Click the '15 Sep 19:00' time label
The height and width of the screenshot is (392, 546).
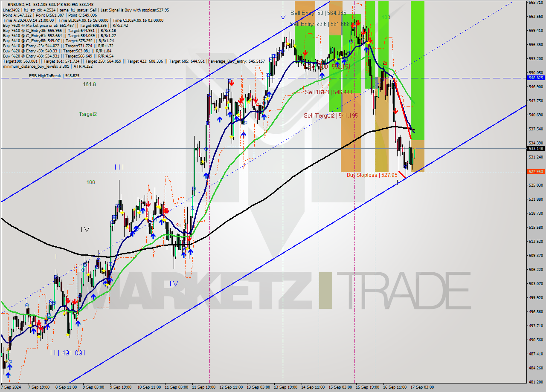tap(368, 387)
